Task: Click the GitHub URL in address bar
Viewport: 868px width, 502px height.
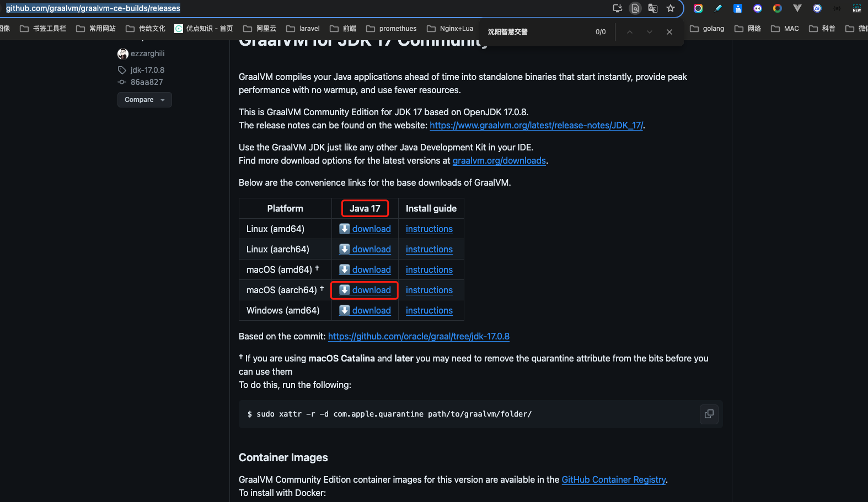Action: tap(93, 8)
